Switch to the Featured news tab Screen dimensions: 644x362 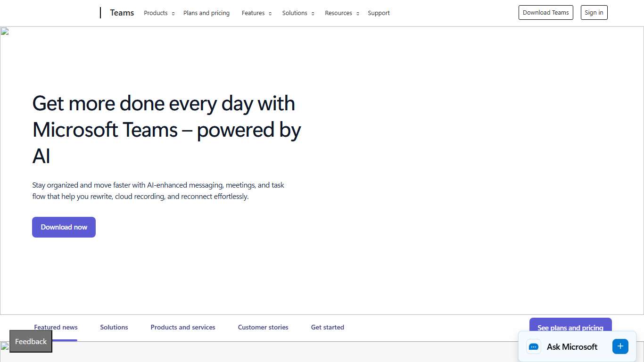56,327
